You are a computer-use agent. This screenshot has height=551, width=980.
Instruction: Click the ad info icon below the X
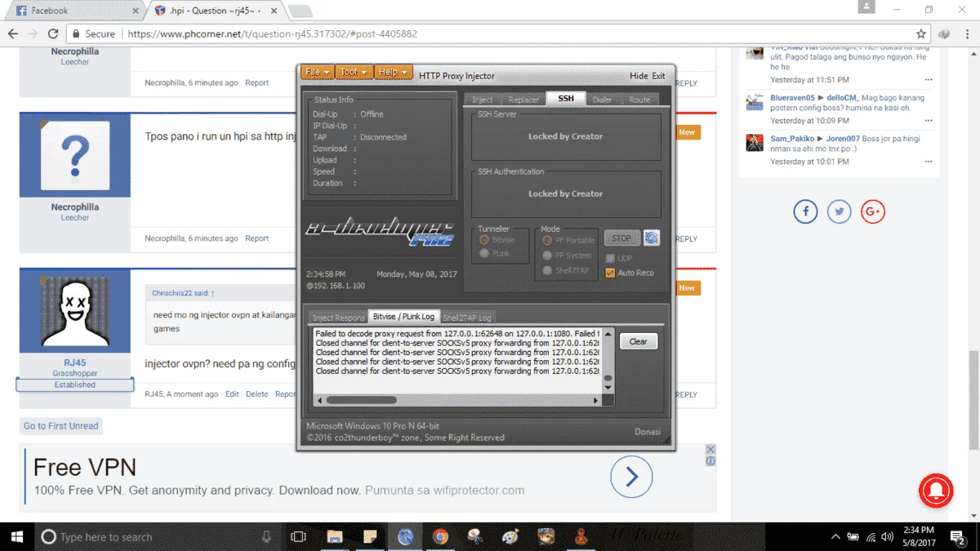pos(710,461)
